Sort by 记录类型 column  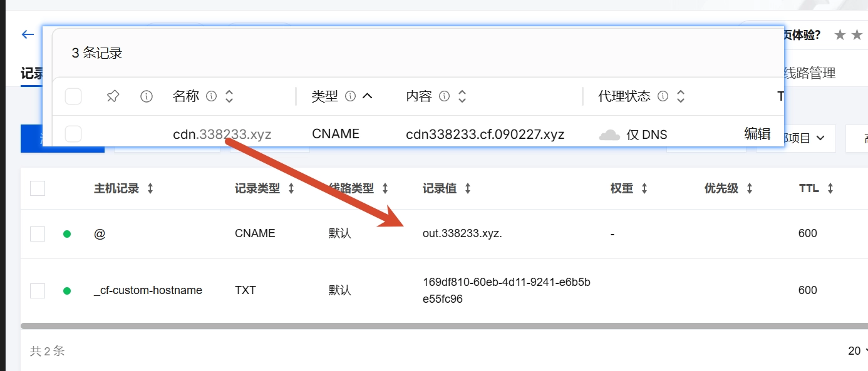tap(291, 188)
